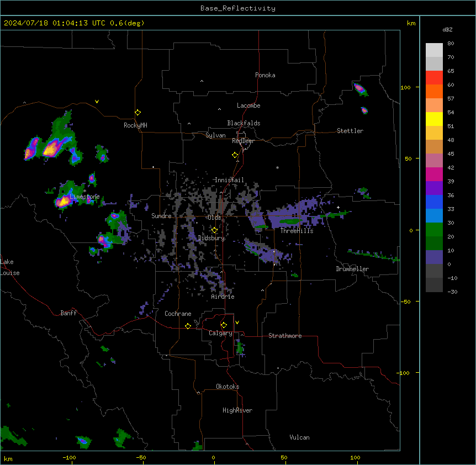Click the Sylvan label
This screenshot has width=476, height=465.
pos(215,135)
